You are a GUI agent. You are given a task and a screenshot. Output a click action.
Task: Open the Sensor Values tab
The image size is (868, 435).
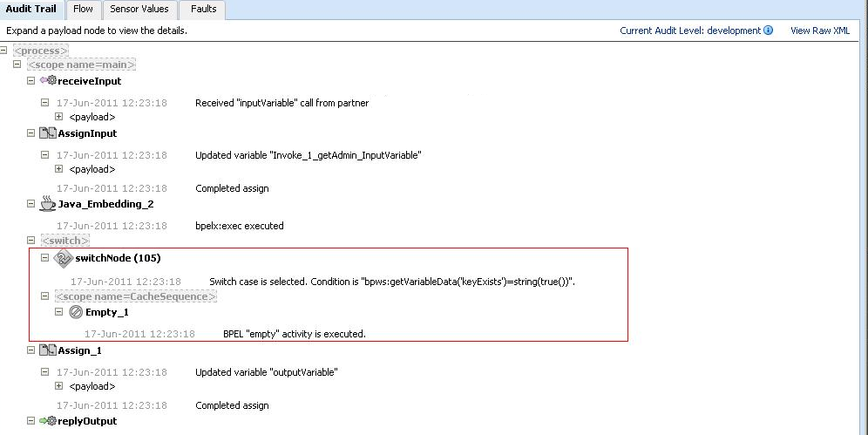[x=139, y=10]
